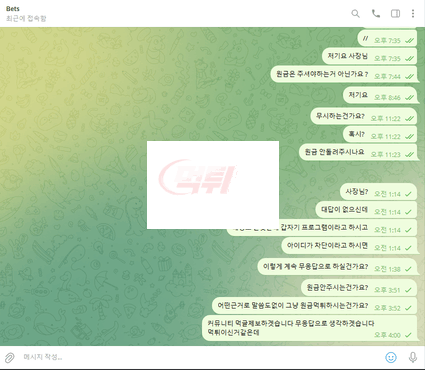Viewport: 425px width, 370px height.
Task: Open the emoji picker
Action: click(391, 357)
